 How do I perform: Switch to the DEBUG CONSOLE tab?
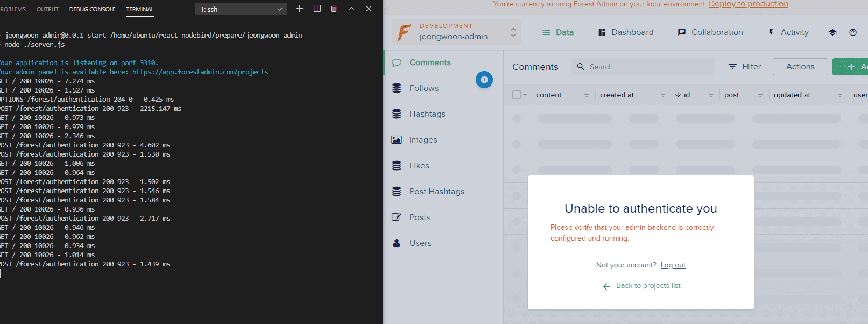tap(92, 9)
